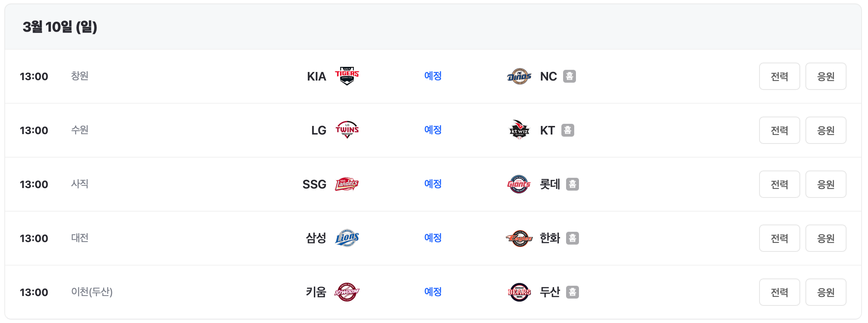Viewport: 868px width, 323px height.
Task: Click the 예정 label for the Doosan game
Action: (x=432, y=292)
